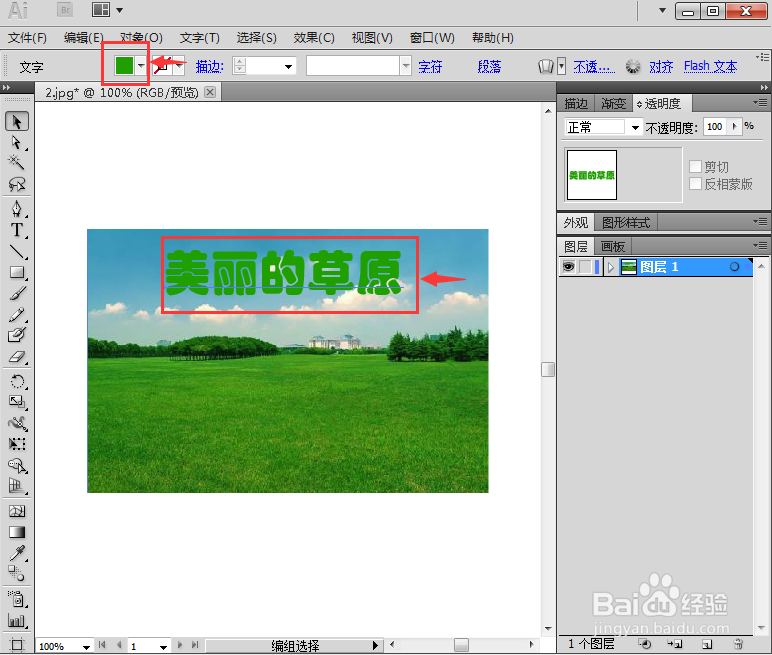The height and width of the screenshot is (655, 772).
Task: Select the Column Graph tool
Action: [17, 621]
